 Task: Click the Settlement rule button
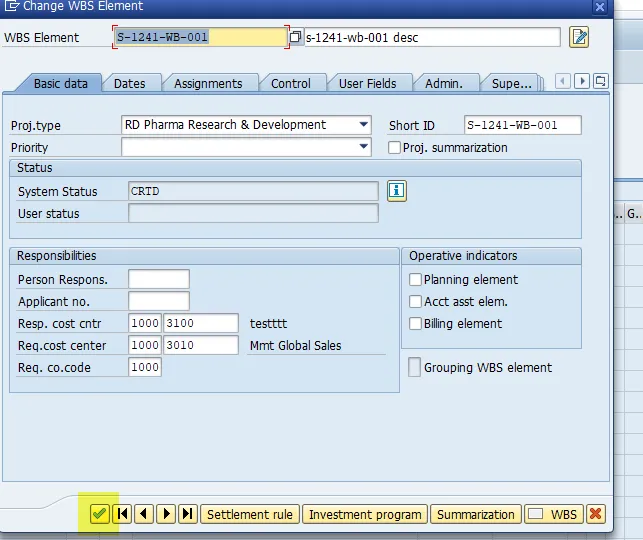(x=250, y=514)
